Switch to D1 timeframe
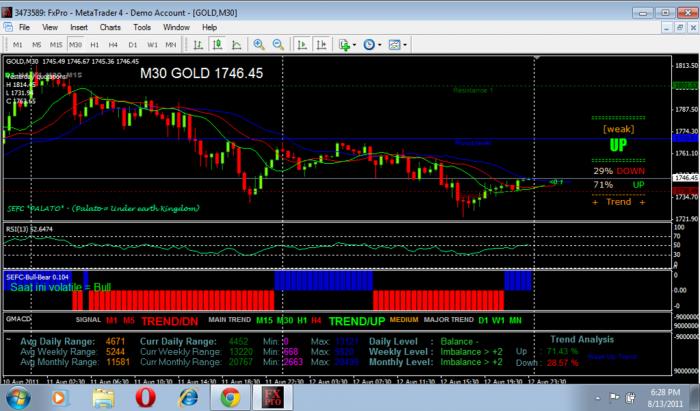 click(x=133, y=45)
